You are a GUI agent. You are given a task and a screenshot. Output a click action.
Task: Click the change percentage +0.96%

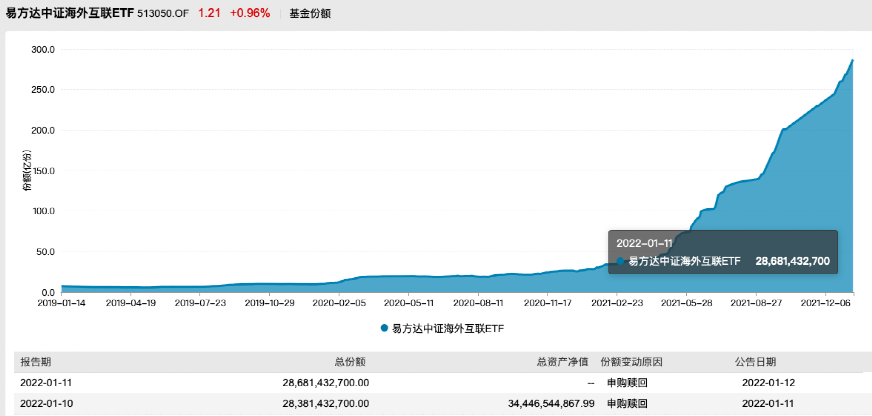pyautogui.click(x=250, y=13)
